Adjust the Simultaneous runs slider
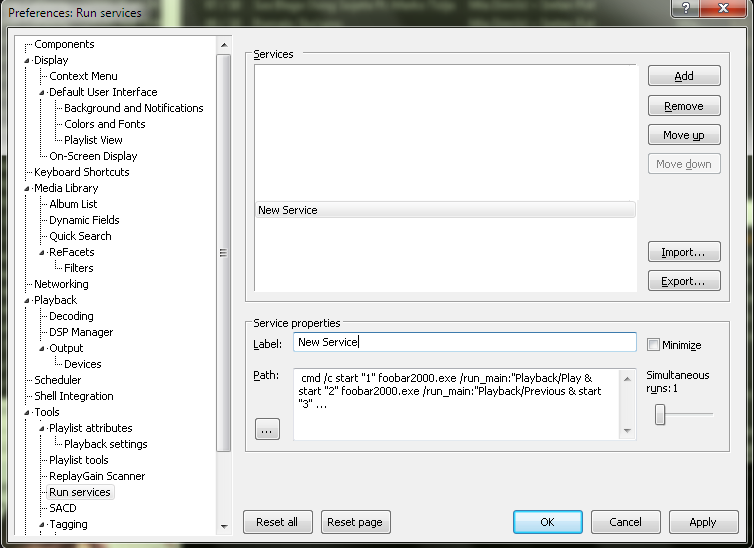The width and height of the screenshot is (754, 548). (x=660, y=414)
